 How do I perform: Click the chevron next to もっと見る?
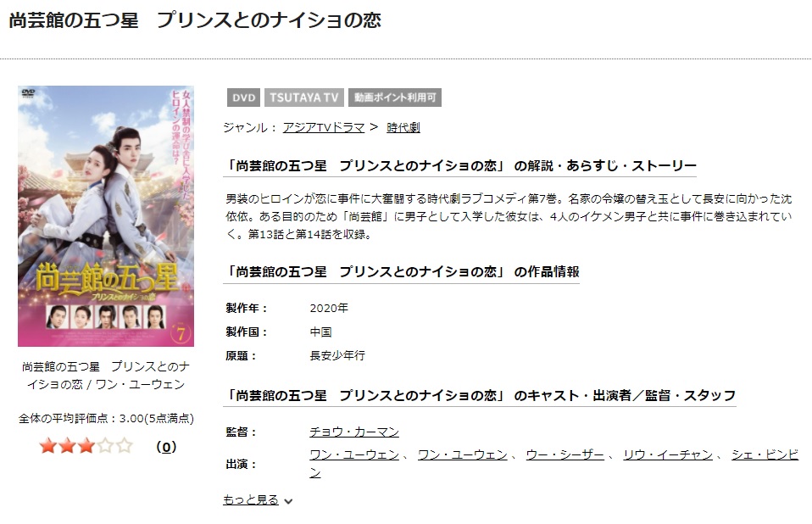coord(288,501)
